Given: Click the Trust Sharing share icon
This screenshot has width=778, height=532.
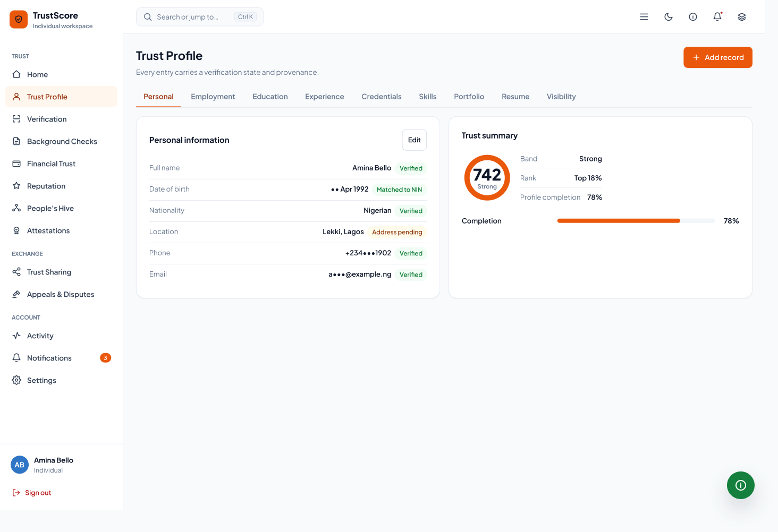Looking at the screenshot, I should point(16,272).
